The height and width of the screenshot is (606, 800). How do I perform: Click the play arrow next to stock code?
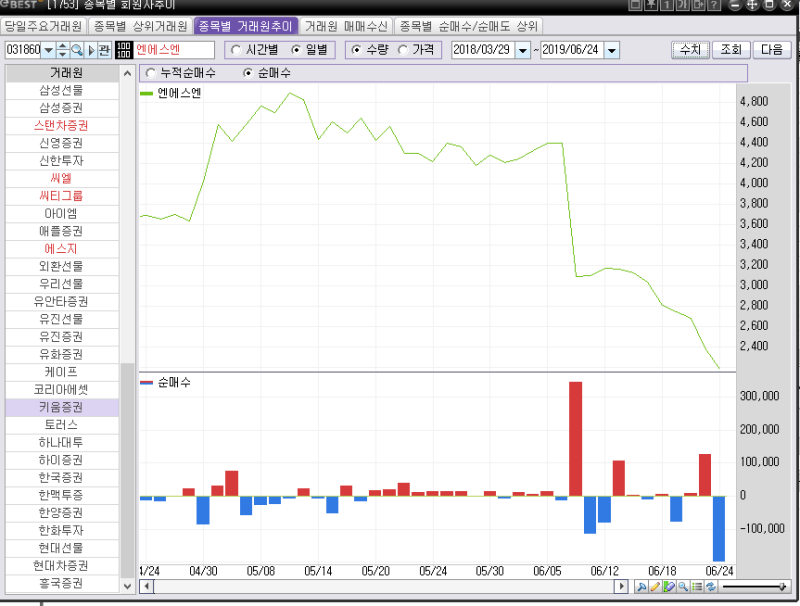[x=91, y=50]
